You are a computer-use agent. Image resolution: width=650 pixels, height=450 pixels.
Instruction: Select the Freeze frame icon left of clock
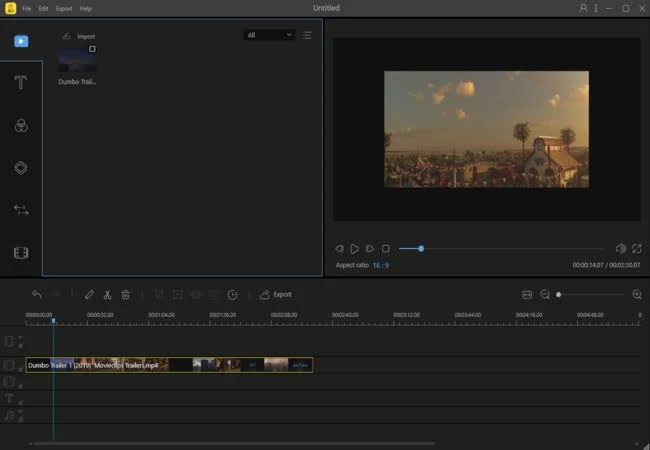point(213,295)
